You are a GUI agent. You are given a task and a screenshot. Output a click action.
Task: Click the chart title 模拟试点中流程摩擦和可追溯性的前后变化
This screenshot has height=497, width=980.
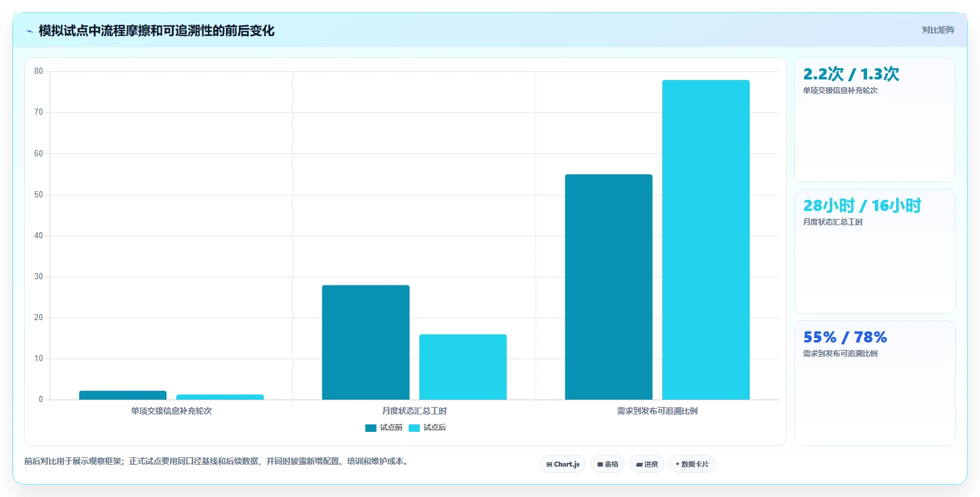click(x=156, y=31)
